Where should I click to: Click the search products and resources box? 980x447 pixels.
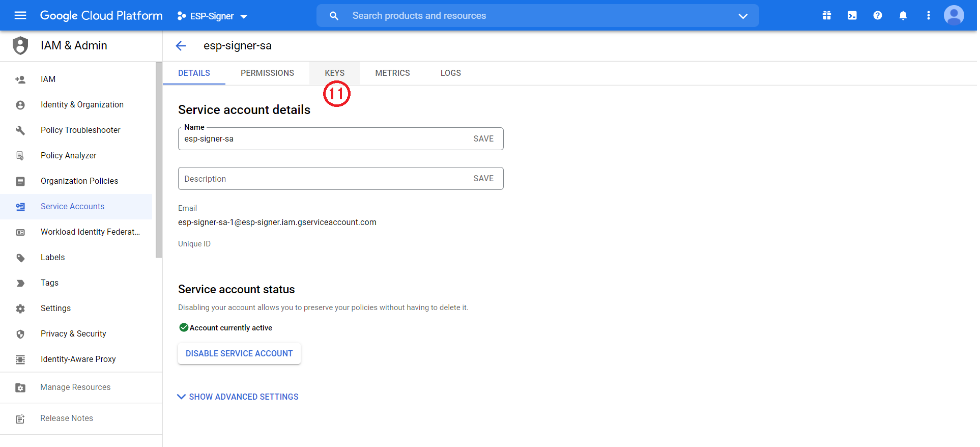(x=538, y=16)
